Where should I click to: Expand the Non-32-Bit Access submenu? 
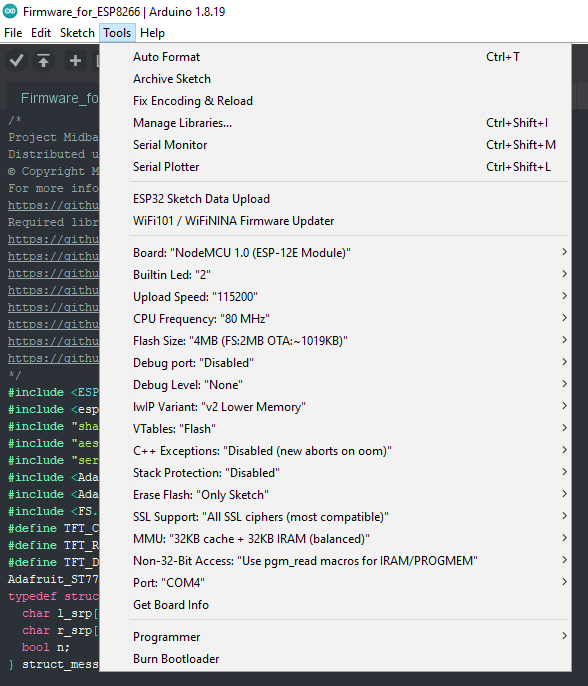point(336,560)
